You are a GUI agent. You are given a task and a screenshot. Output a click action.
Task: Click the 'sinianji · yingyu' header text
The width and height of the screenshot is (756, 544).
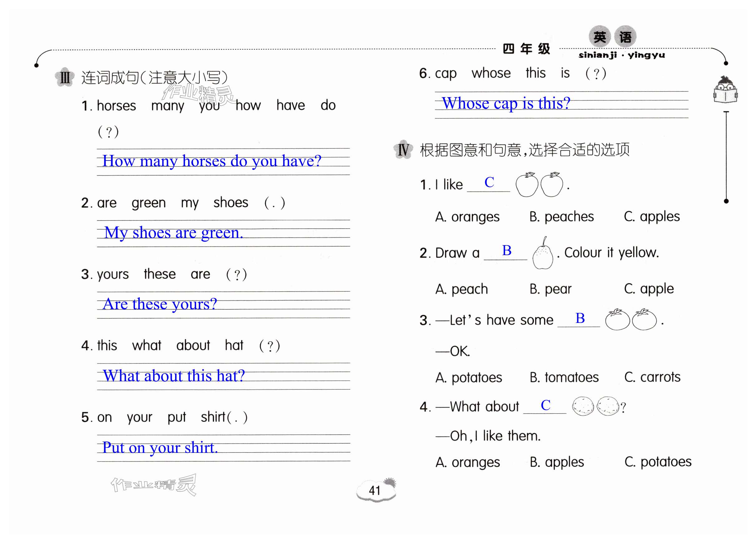click(621, 55)
